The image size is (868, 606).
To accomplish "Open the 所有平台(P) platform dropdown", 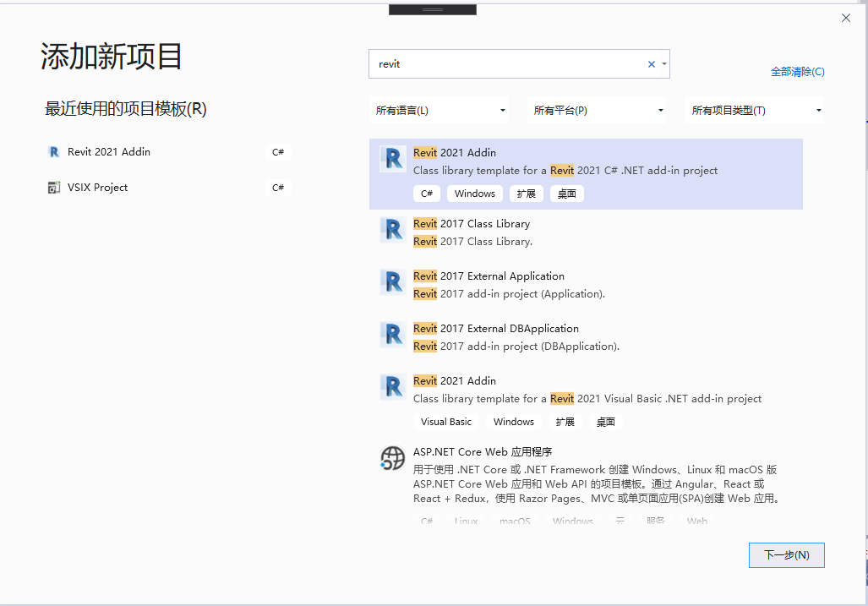I will pos(597,110).
